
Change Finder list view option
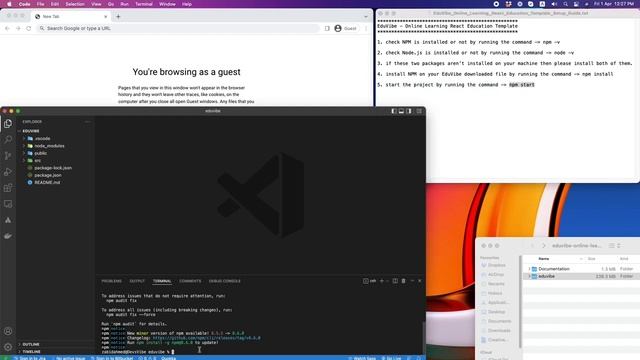pyautogui.click(x=614, y=246)
